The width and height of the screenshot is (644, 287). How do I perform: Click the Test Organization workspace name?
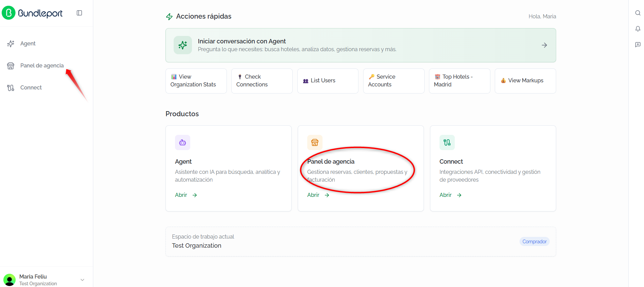pos(196,246)
